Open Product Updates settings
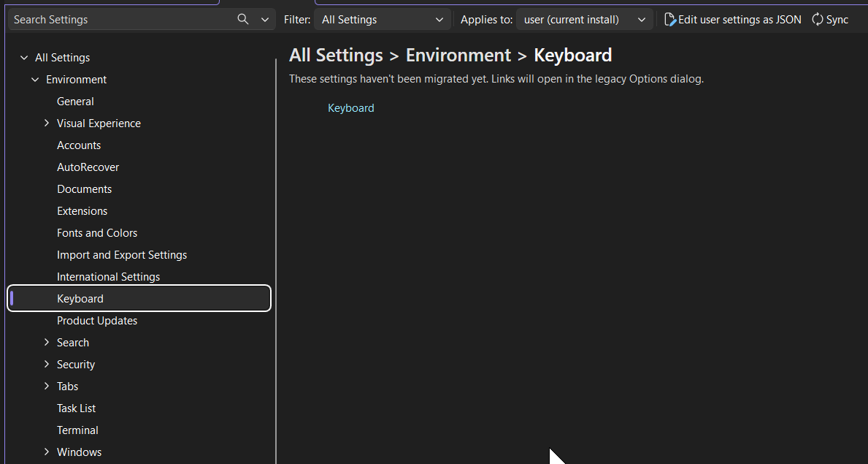 pos(97,321)
